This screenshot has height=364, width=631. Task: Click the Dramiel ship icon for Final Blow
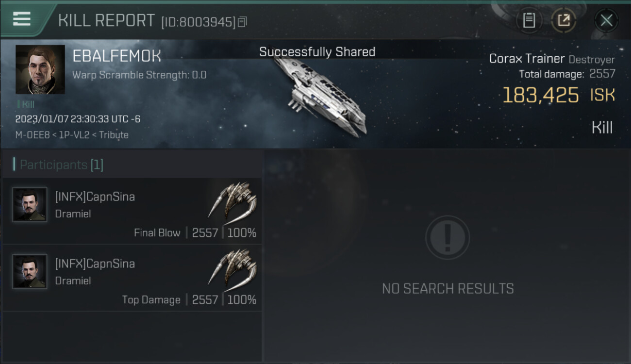tap(232, 200)
